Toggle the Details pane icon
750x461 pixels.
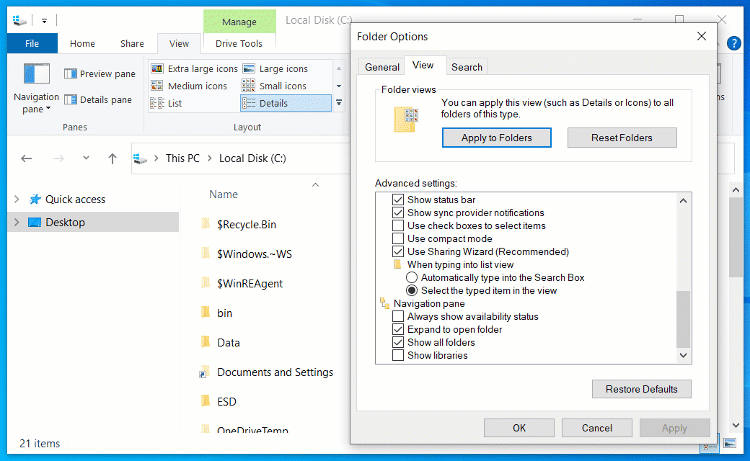click(x=72, y=100)
